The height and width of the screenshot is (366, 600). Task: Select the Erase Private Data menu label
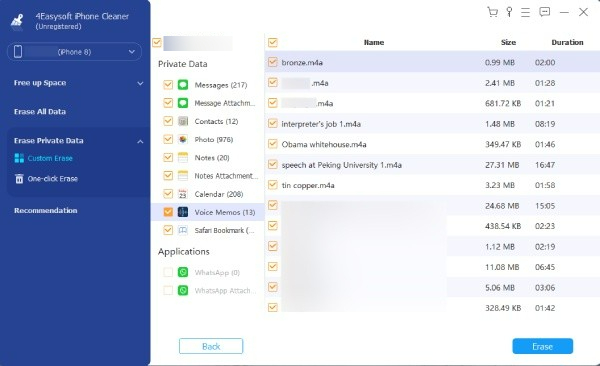pos(49,141)
